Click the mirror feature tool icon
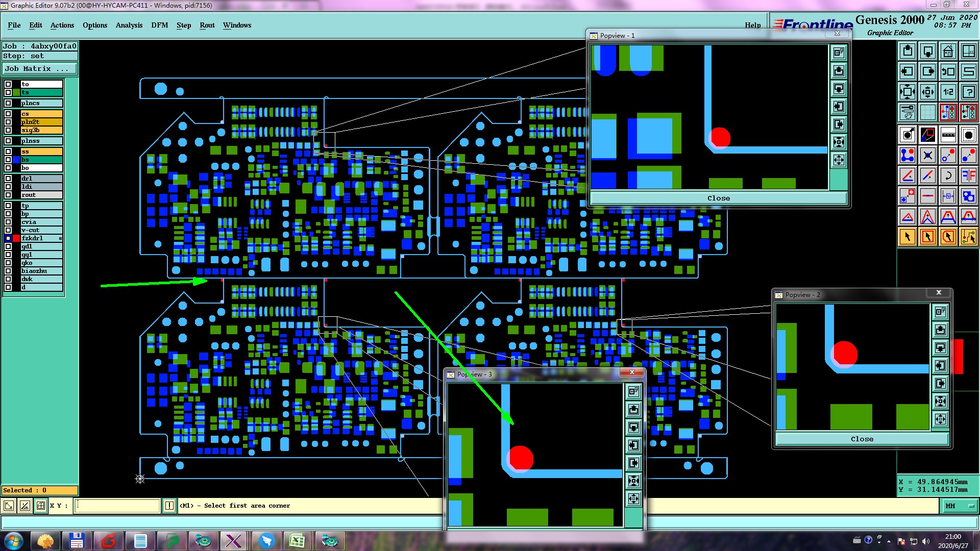The height and width of the screenshot is (551, 980). pos(968,176)
